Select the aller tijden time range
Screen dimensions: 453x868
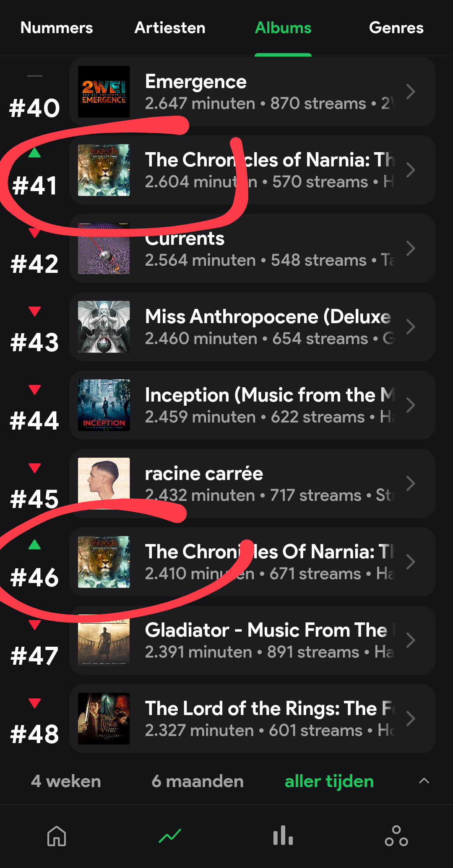pyautogui.click(x=329, y=781)
